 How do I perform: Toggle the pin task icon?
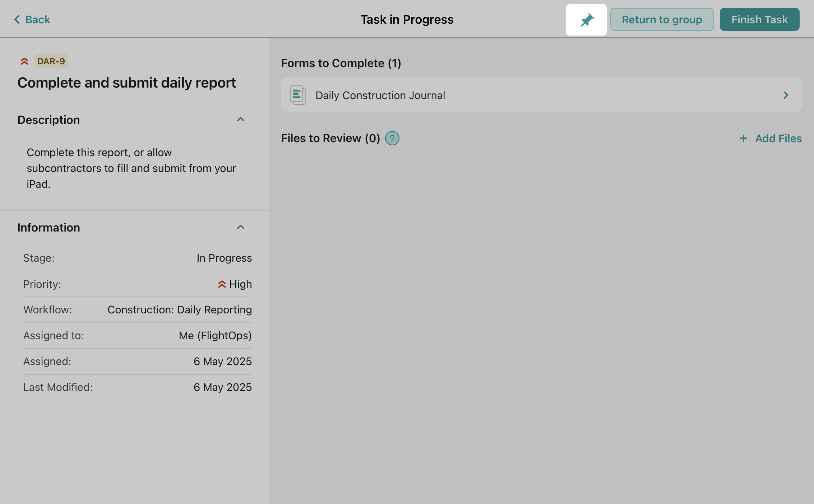(586, 20)
